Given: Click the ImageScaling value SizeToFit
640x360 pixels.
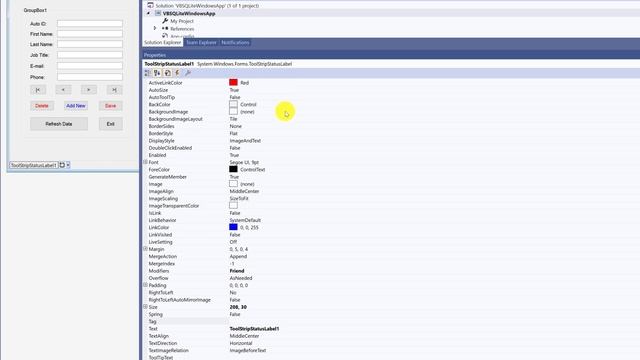Looking at the screenshot, I should click(239, 198).
